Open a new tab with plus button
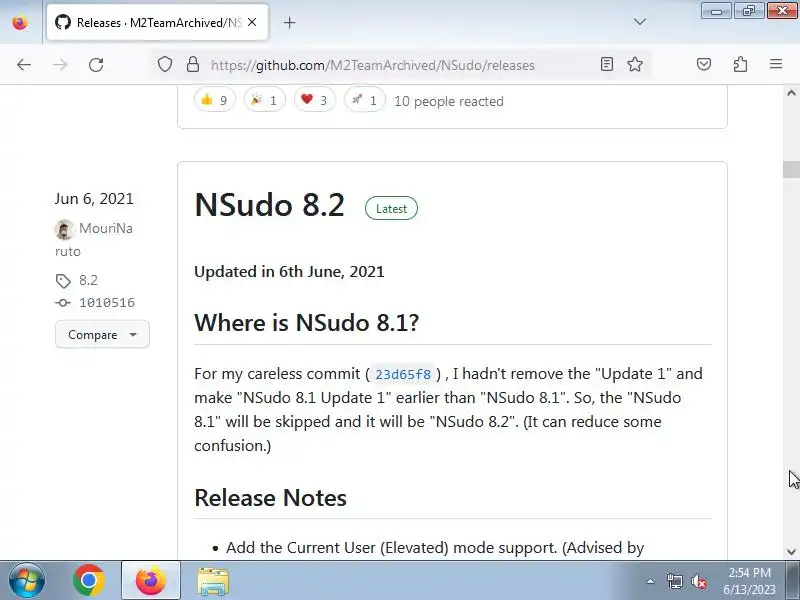The image size is (800, 600). pos(289,22)
